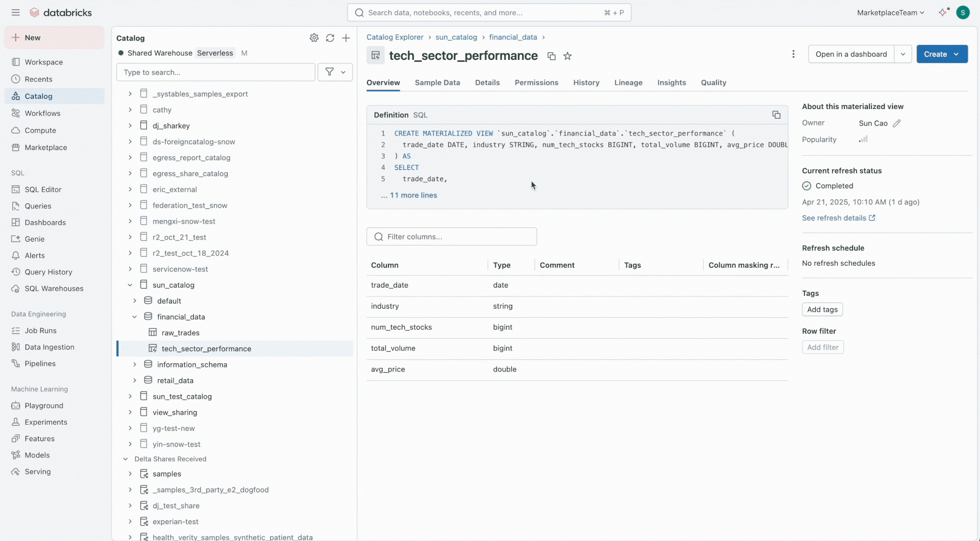This screenshot has height=541, width=980.
Task: Copy the SQL definition code
Action: (776, 115)
